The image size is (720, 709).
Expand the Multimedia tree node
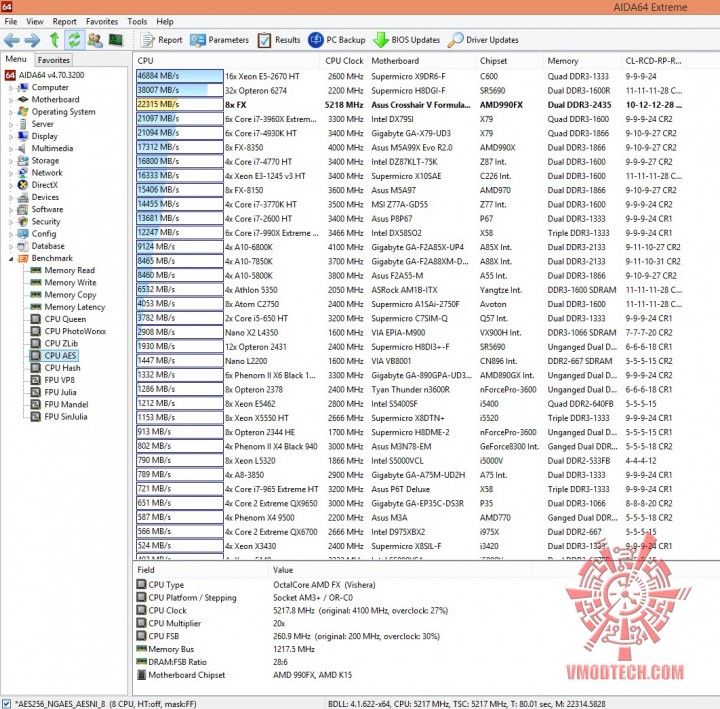tap(11, 149)
